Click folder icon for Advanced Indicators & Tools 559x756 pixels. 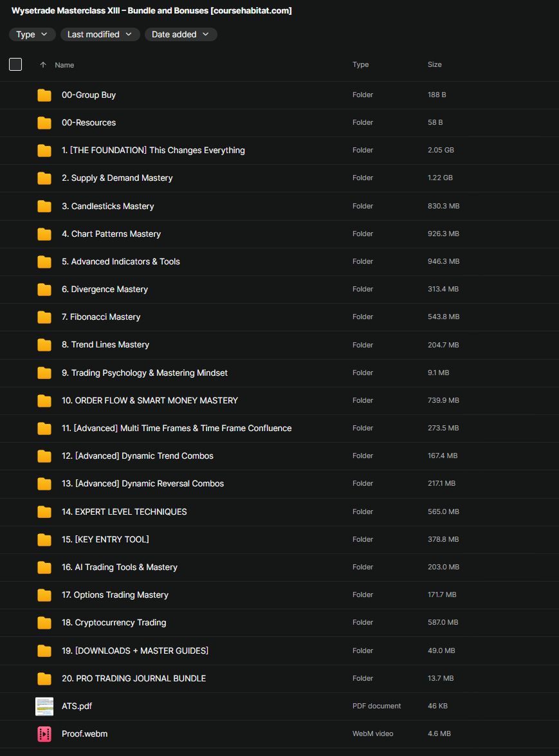pos(44,262)
